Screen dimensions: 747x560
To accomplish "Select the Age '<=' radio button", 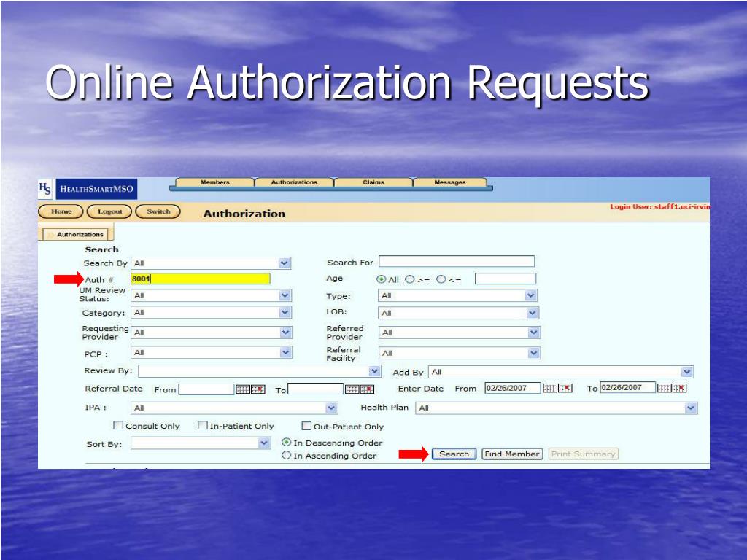I will [x=441, y=279].
